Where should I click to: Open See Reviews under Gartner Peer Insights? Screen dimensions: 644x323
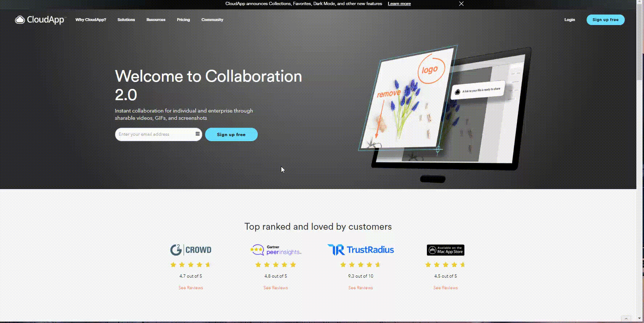[x=276, y=288]
